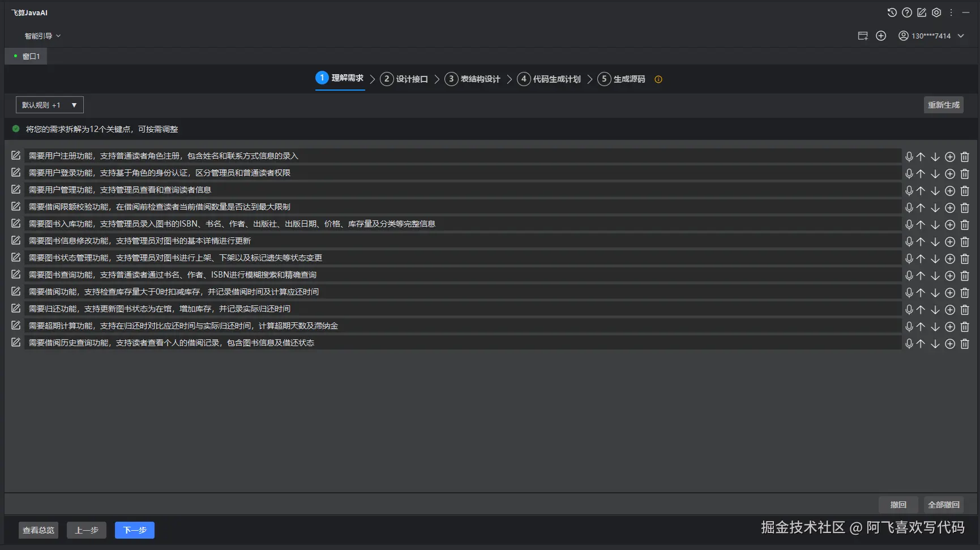The width and height of the screenshot is (980, 550).
Task: Open the 智能引导 dropdown
Action: click(x=42, y=36)
